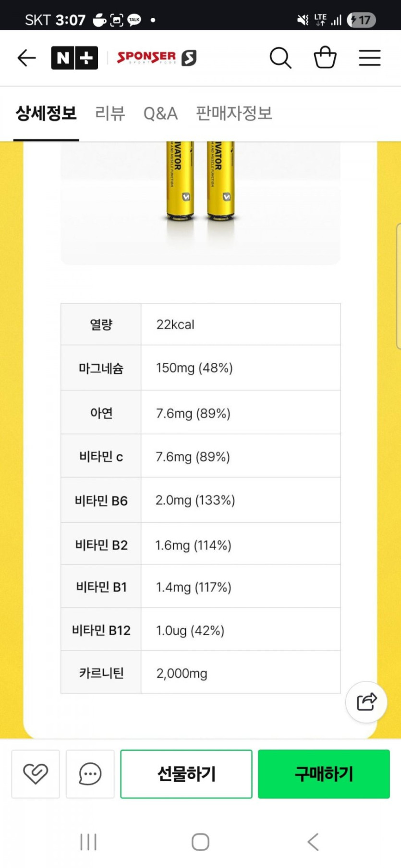Open the shopping basket
Viewport: 401px width, 868px height.
(x=325, y=58)
